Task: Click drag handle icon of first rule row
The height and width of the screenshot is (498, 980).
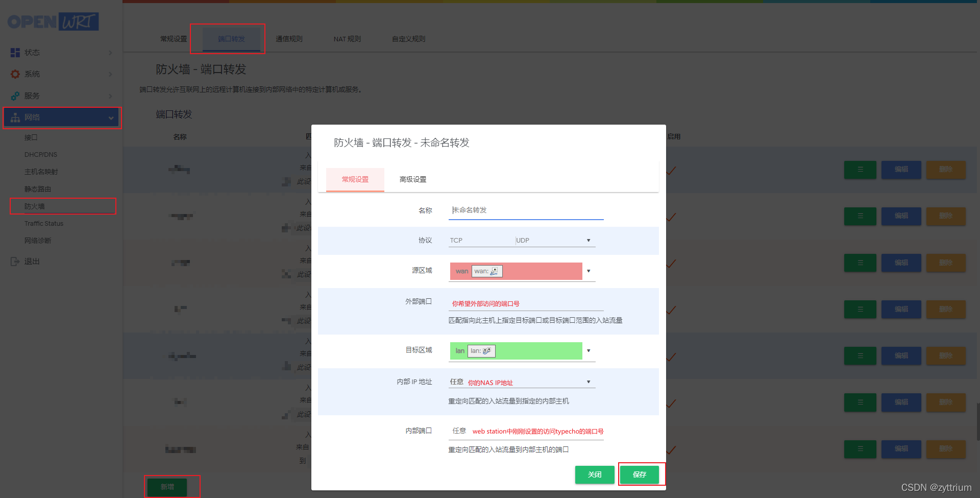Action: [x=860, y=170]
